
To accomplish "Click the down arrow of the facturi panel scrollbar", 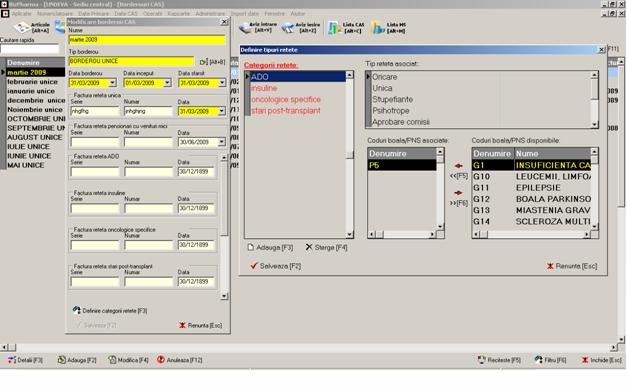I will [224, 296].
